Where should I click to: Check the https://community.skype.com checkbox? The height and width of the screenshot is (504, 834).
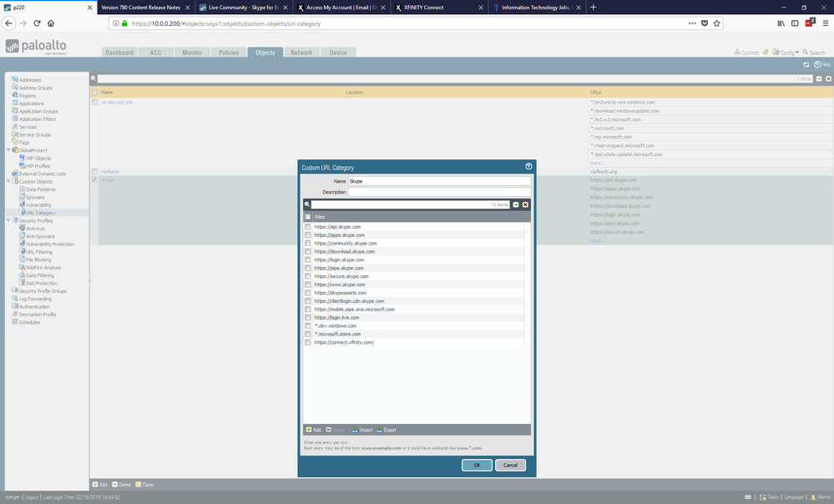pyautogui.click(x=307, y=243)
